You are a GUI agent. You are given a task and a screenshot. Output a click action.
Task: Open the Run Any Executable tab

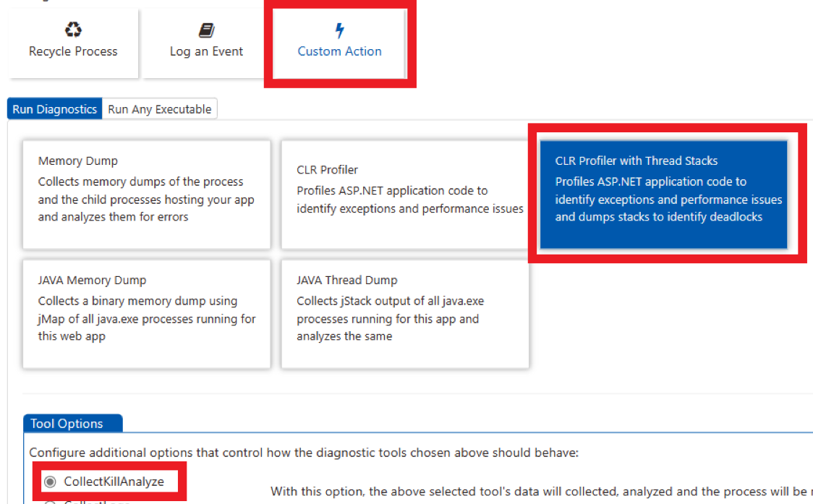(160, 109)
